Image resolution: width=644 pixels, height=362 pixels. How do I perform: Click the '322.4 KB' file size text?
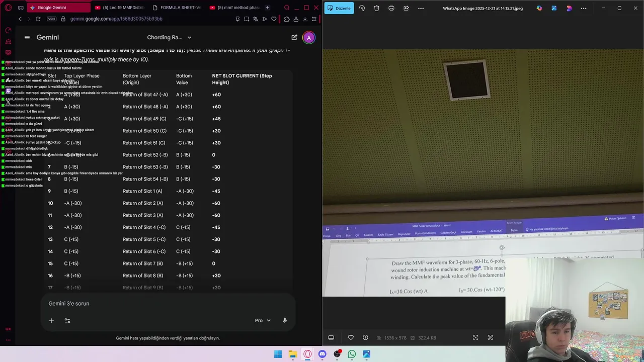pos(427,338)
